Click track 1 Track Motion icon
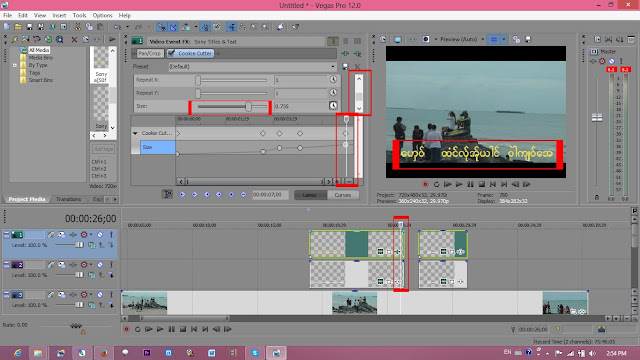The image size is (640, 360). (x=61, y=235)
